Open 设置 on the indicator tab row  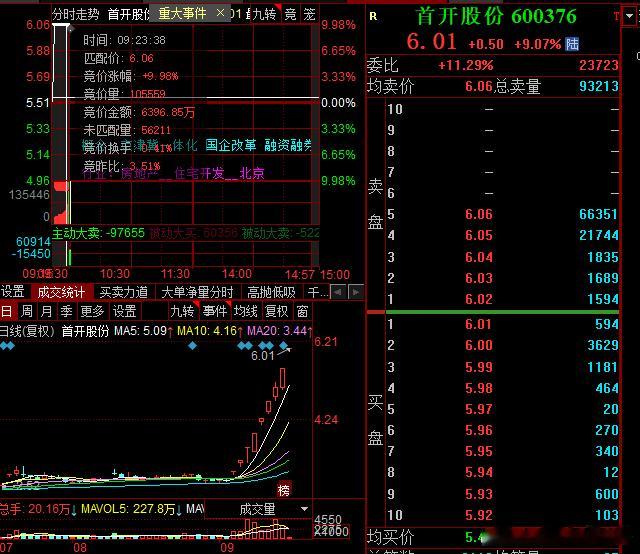(13, 292)
